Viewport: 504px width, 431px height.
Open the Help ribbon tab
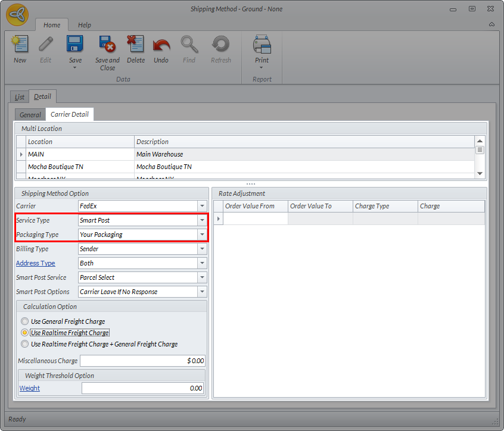click(x=85, y=25)
